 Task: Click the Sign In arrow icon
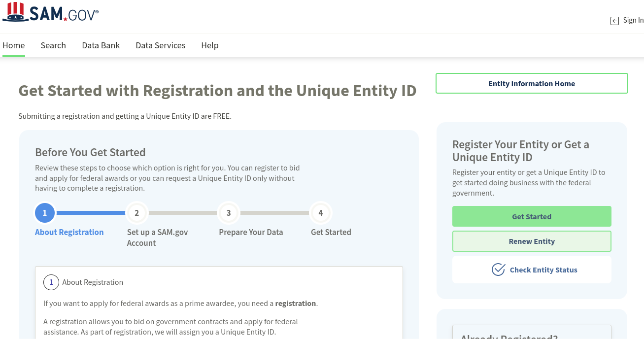coord(614,21)
